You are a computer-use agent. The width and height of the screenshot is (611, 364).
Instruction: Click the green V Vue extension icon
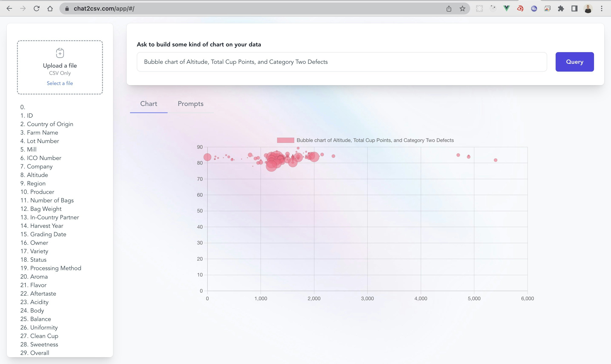506,9
